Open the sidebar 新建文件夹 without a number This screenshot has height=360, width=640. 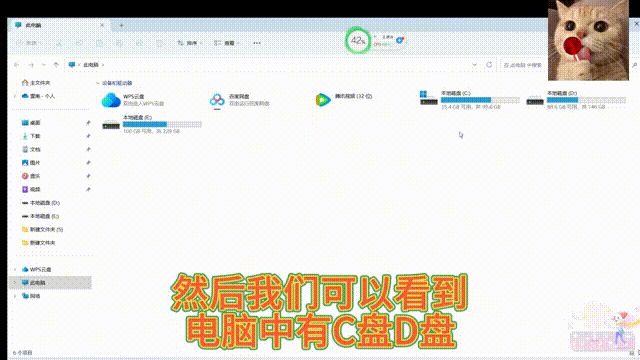pos(39,243)
